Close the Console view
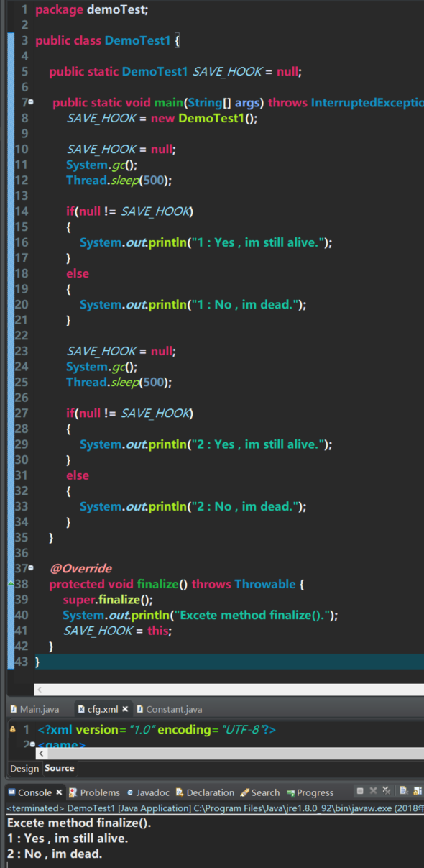 59,792
